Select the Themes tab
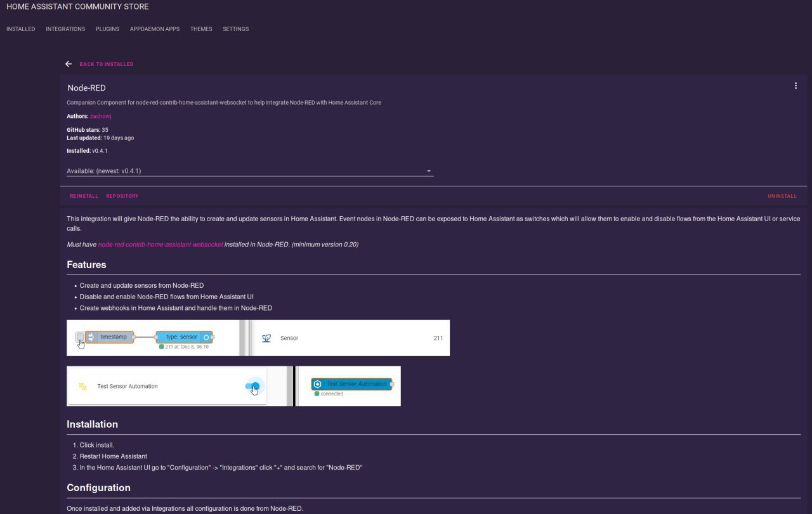Image resolution: width=812 pixels, height=514 pixels. coord(201,29)
